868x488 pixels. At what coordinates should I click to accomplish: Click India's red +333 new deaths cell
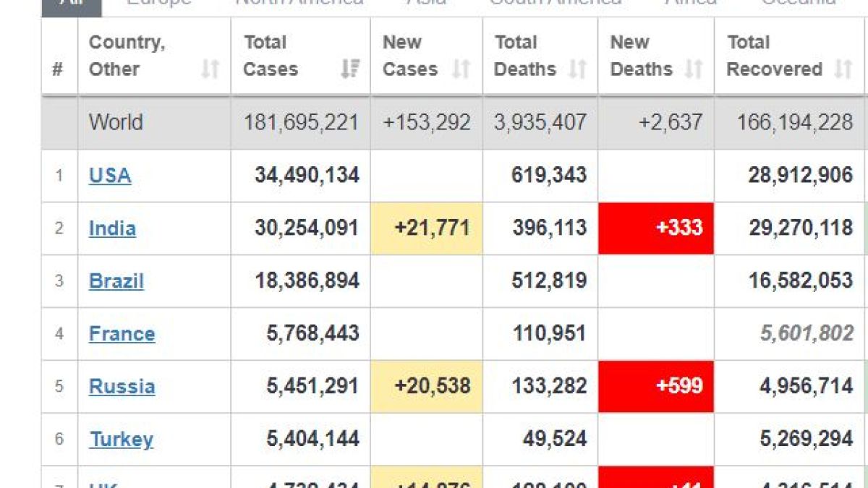point(656,228)
